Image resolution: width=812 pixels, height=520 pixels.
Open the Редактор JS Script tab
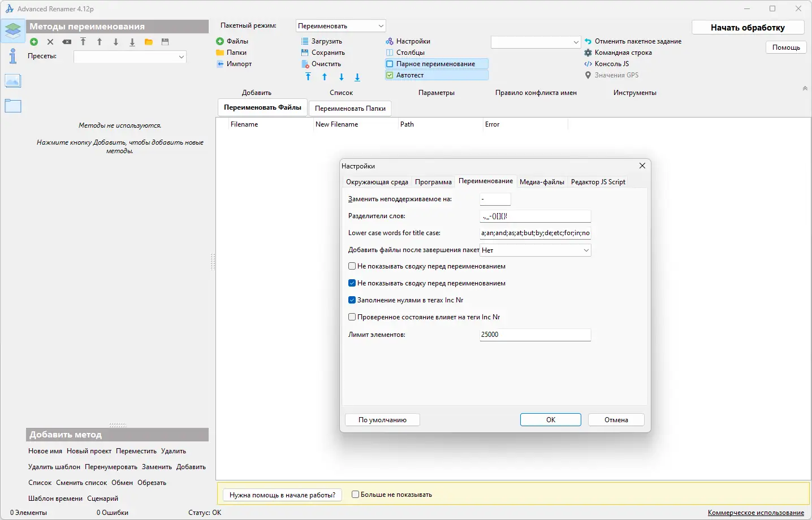tap(598, 182)
